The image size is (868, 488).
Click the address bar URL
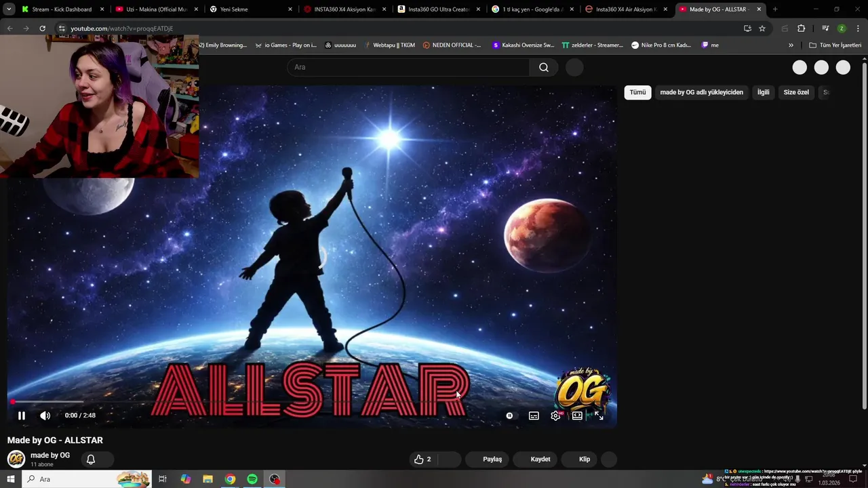tap(122, 28)
